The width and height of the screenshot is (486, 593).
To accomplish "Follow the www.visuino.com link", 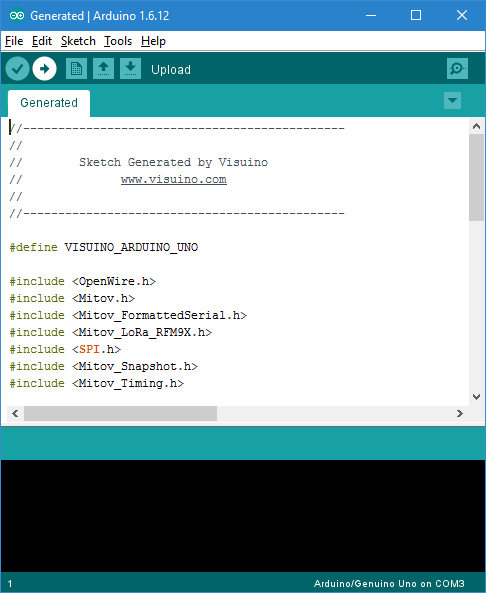I will (174, 179).
